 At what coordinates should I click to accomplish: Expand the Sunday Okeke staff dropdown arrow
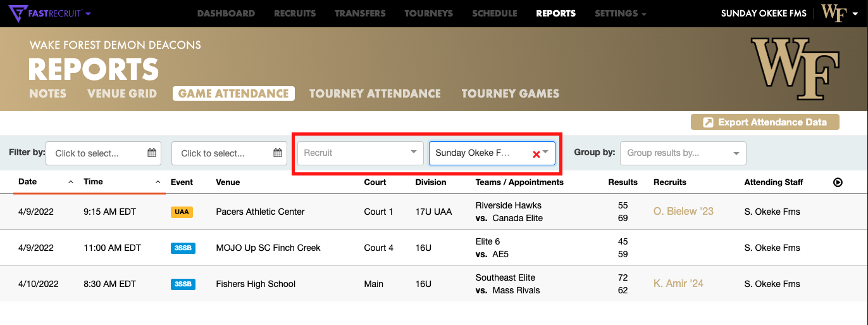(x=545, y=153)
